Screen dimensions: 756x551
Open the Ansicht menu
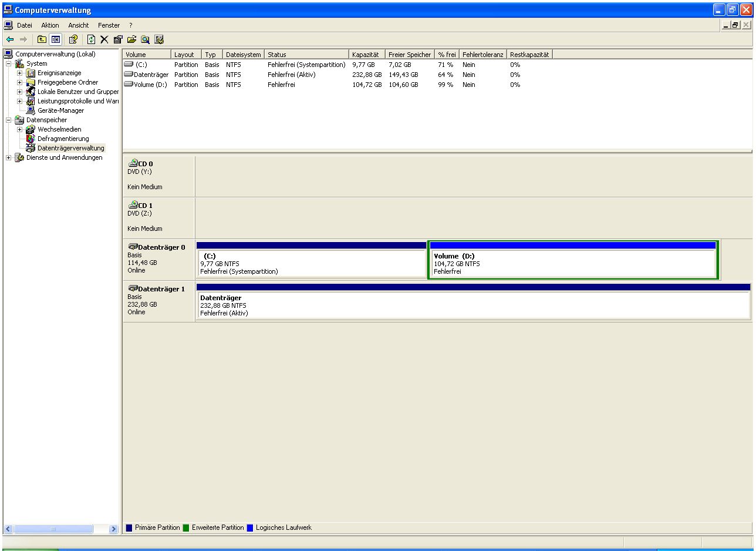click(x=79, y=25)
